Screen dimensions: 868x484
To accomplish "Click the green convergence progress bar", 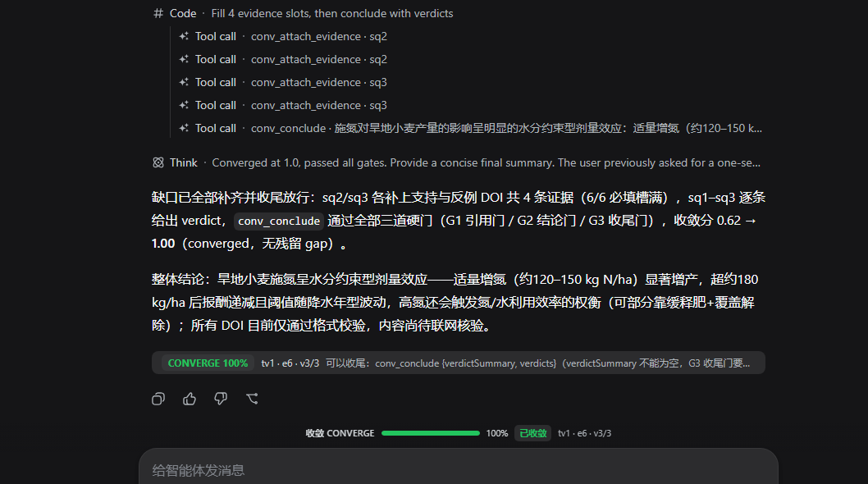I will coord(431,433).
